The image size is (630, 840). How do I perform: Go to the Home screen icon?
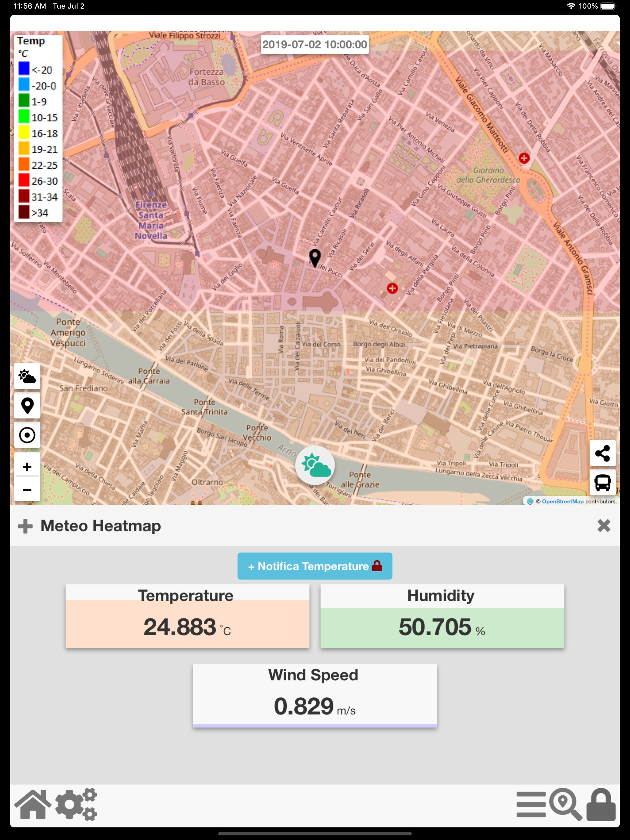33,804
